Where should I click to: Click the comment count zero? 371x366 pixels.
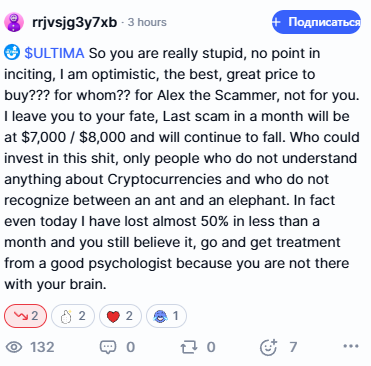pos(131,347)
